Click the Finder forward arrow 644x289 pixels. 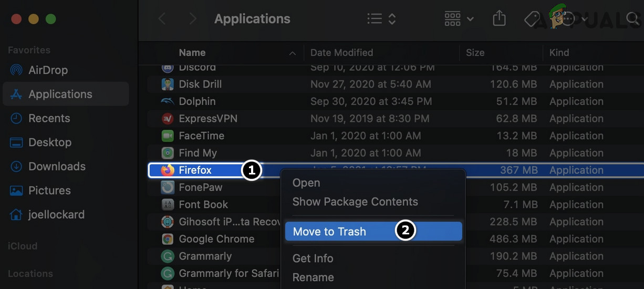193,19
